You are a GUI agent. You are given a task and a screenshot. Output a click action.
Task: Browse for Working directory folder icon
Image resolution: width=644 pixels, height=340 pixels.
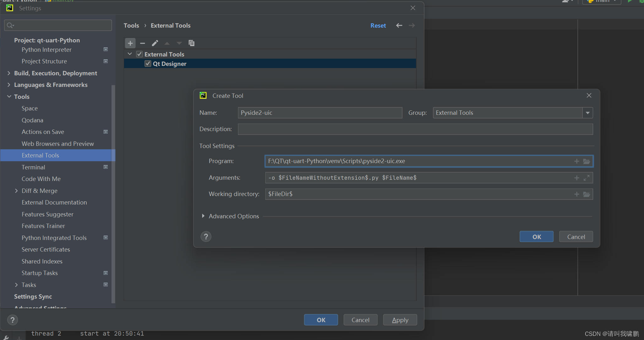coord(586,194)
